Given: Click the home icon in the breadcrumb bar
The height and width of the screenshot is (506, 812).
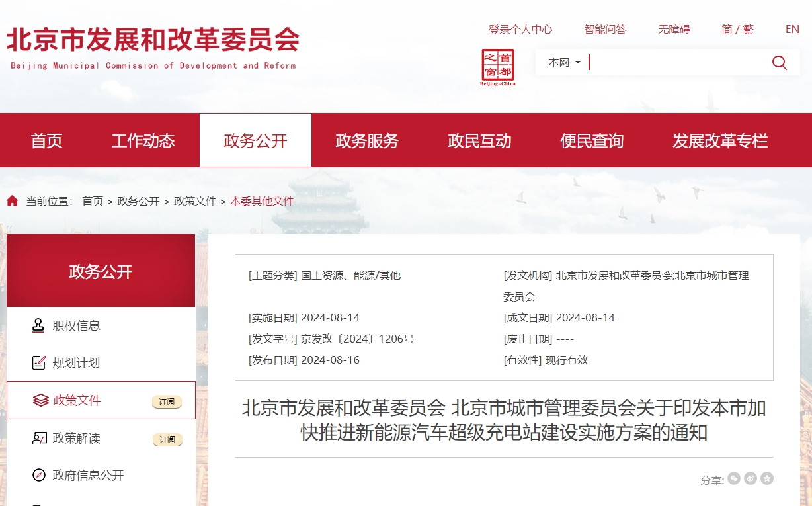Looking at the screenshot, I should click(11, 200).
